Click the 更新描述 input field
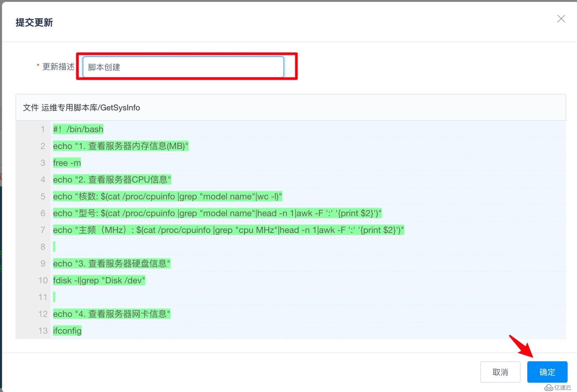This screenshot has height=392, width=577. (183, 67)
